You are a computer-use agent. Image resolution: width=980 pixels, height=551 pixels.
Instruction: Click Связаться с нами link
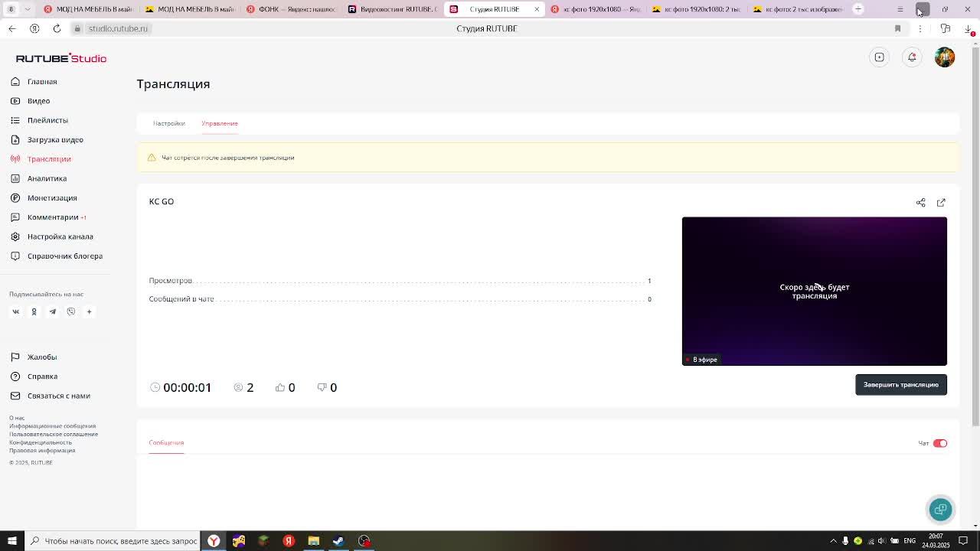[58, 396]
